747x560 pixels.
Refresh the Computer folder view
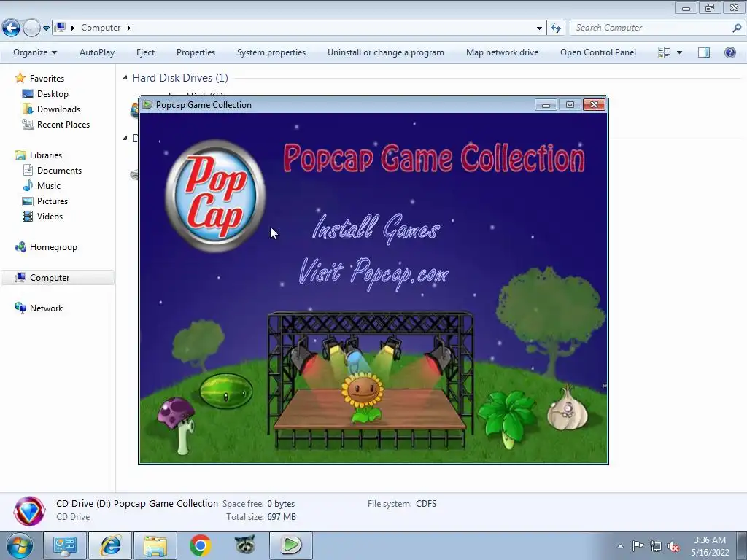point(555,28)
